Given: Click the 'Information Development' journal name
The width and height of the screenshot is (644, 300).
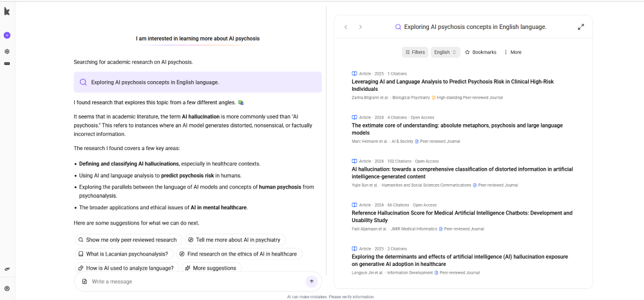Looking at the screenshot, I should [410, 273].
